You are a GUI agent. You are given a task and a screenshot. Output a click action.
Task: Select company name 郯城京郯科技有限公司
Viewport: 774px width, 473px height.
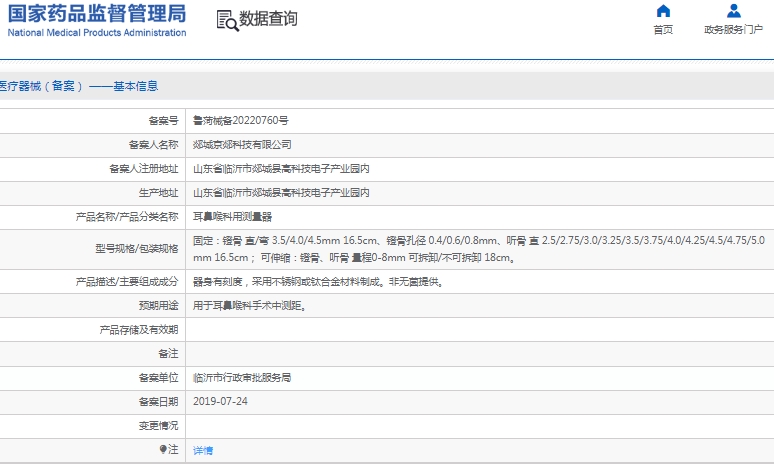tap(242, 145)
